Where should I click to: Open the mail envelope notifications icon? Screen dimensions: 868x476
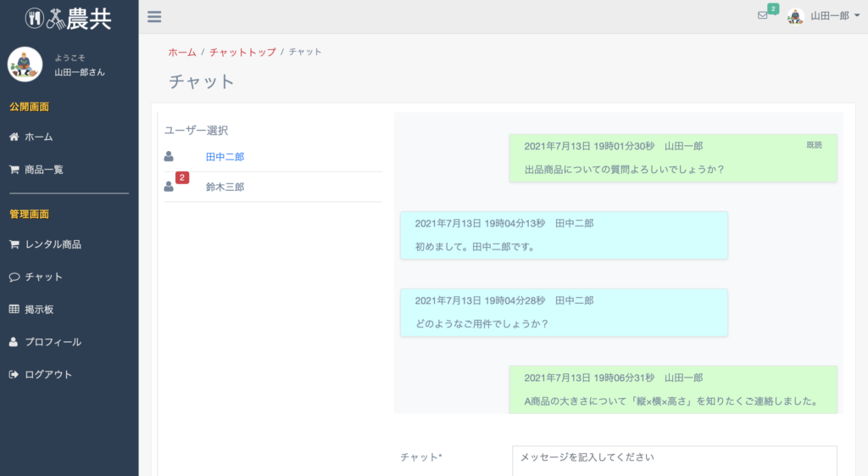click(x=762, y=15)
